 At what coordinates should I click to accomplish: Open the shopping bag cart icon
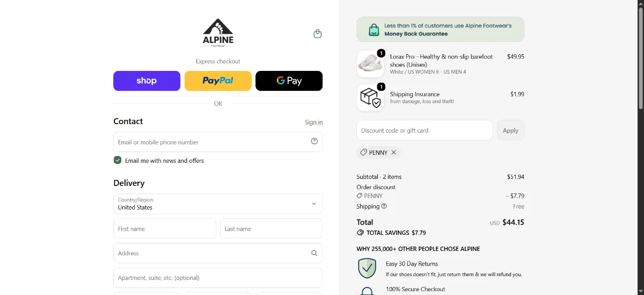tap(318, 34)
